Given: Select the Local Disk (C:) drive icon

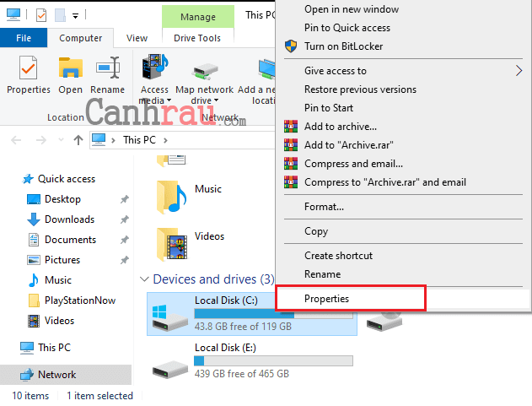Looking at the screenshot, I should point(169,317).
